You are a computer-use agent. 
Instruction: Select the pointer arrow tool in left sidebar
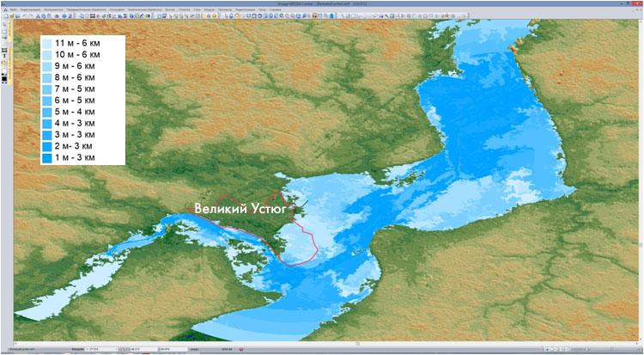point(4,24)
